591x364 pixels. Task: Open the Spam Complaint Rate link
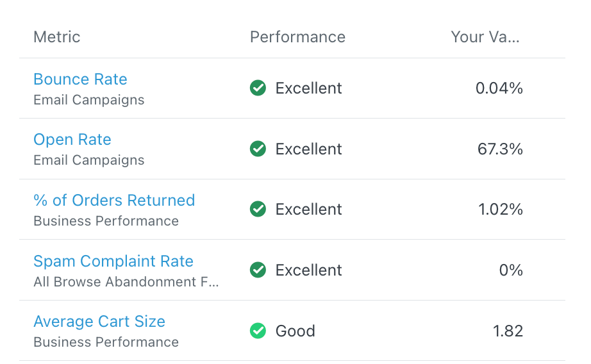pos(113,261)
